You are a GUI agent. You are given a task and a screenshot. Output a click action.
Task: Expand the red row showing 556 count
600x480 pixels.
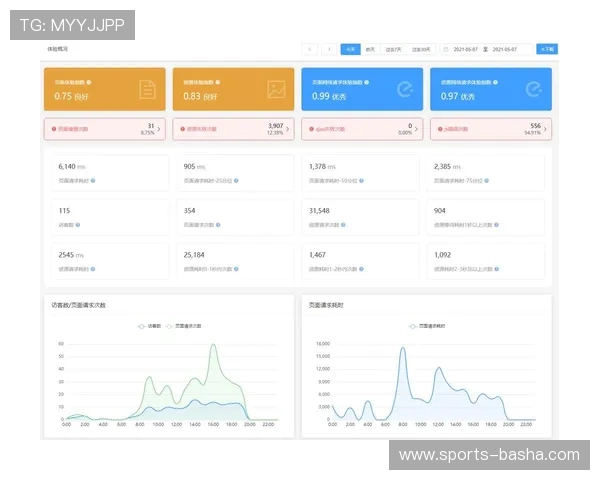(546, 129)
